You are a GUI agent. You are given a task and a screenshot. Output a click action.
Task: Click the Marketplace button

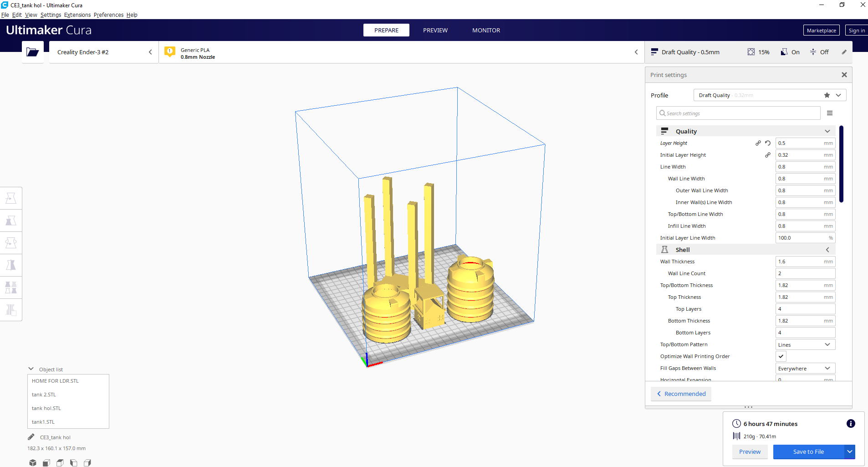pos(822,31)
